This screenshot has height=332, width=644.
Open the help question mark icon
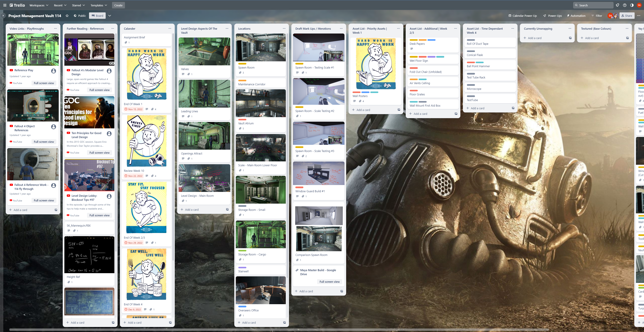point(625,5)
